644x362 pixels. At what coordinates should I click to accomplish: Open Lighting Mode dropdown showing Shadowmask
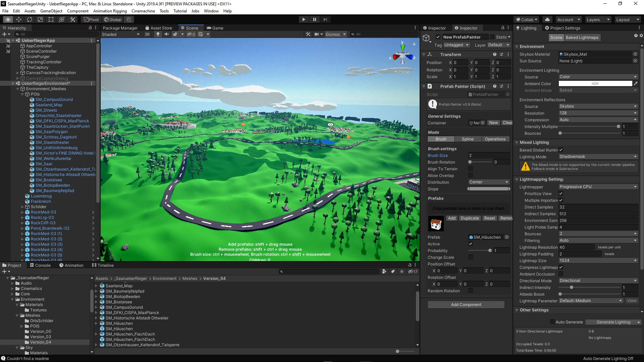(598, 157)
